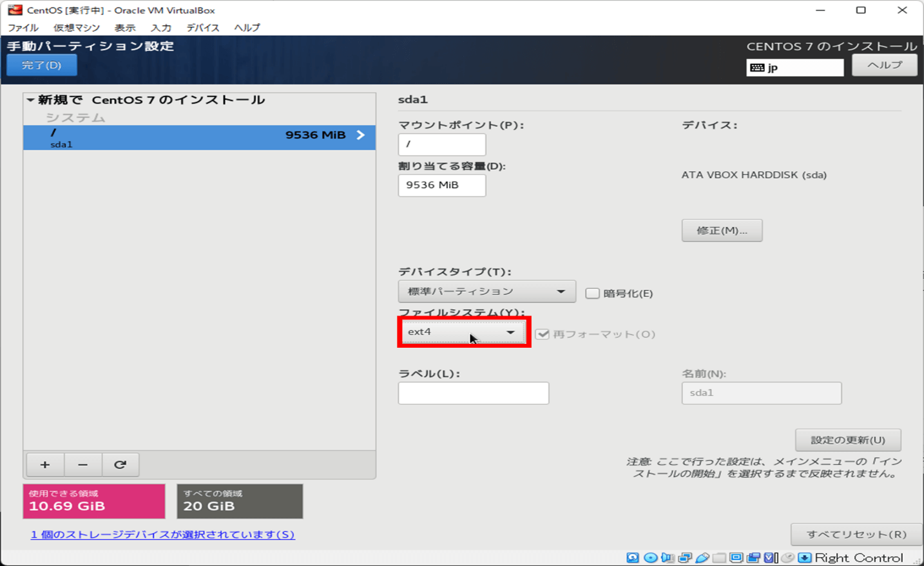This screenshot has height=566, width=924.
Task: Click the VirtualBox window title icon
Action: 15,10
